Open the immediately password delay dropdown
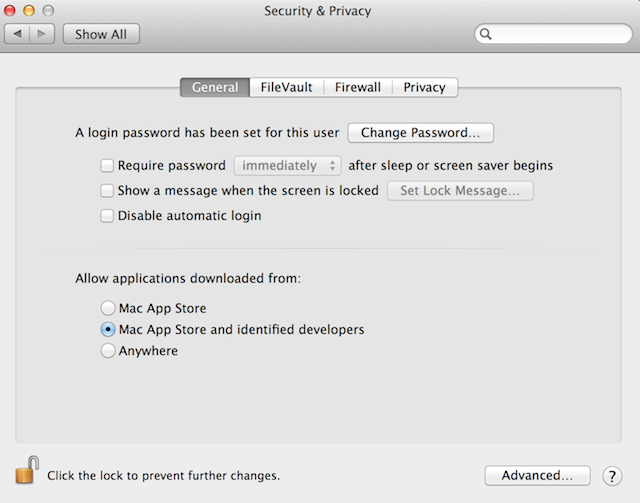The image size is (640, 503). point(287,166)
